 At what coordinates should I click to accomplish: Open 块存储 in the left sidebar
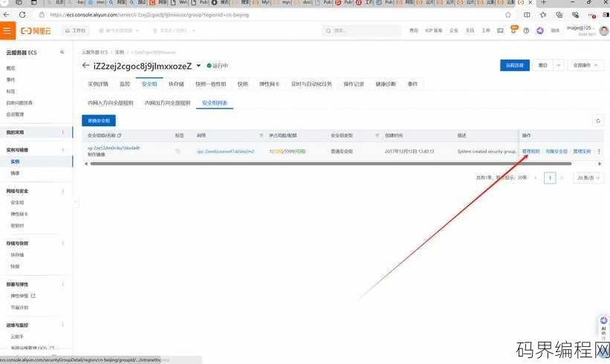click(x=17, y=255)
